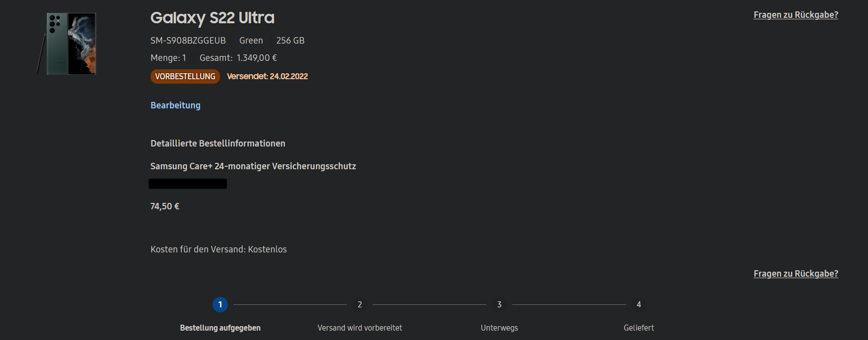Click the Unterwegs step label
The image size is (868, 340).
pos(499,328)
